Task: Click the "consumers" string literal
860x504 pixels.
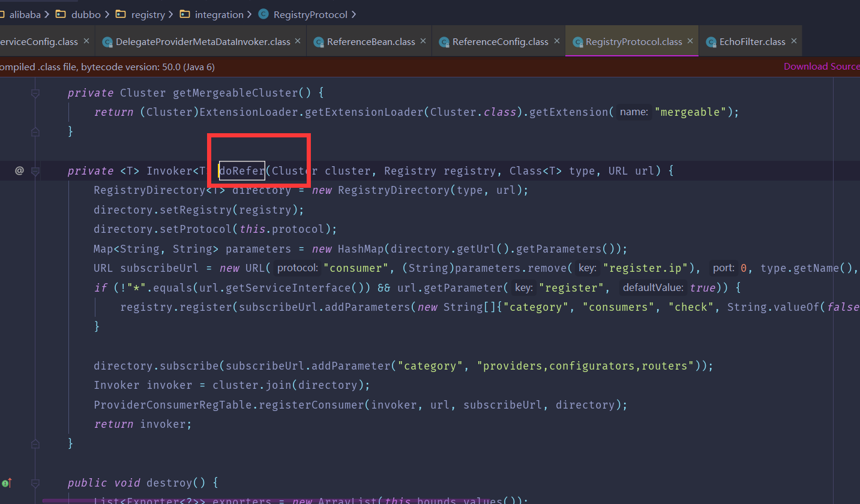Action: 619,307
